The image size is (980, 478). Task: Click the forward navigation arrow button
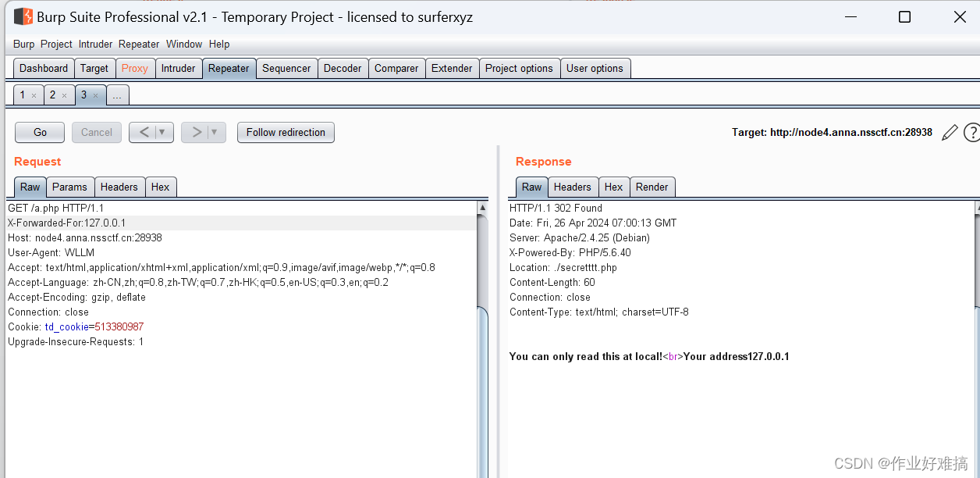[197, 132]
